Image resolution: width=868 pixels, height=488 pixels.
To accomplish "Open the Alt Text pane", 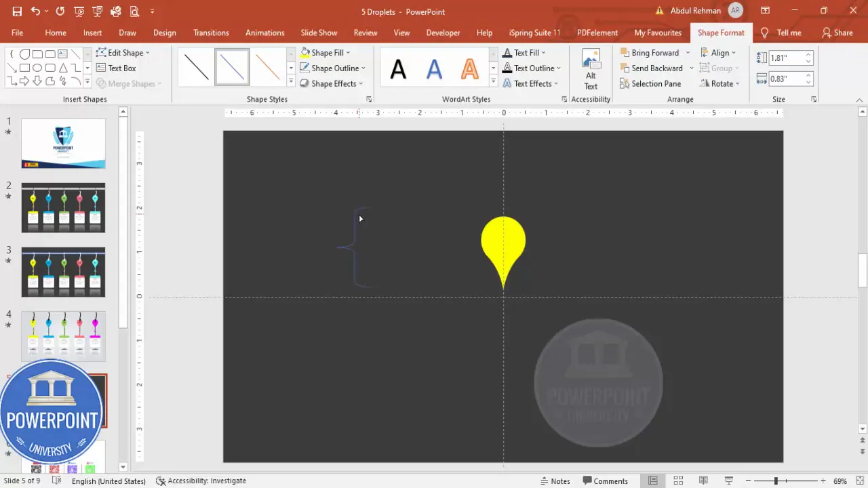I will pyautogui.click(x=591, y=70).
